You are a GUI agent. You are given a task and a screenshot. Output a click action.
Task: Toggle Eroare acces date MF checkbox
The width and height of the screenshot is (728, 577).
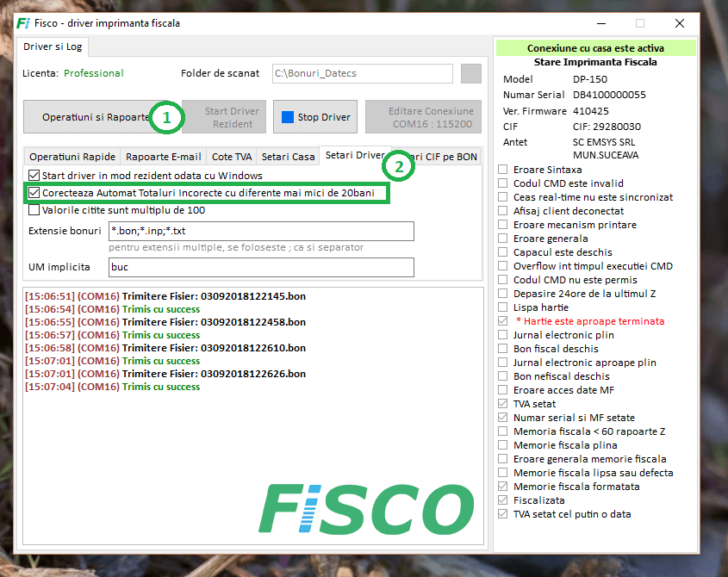point(503,390)
